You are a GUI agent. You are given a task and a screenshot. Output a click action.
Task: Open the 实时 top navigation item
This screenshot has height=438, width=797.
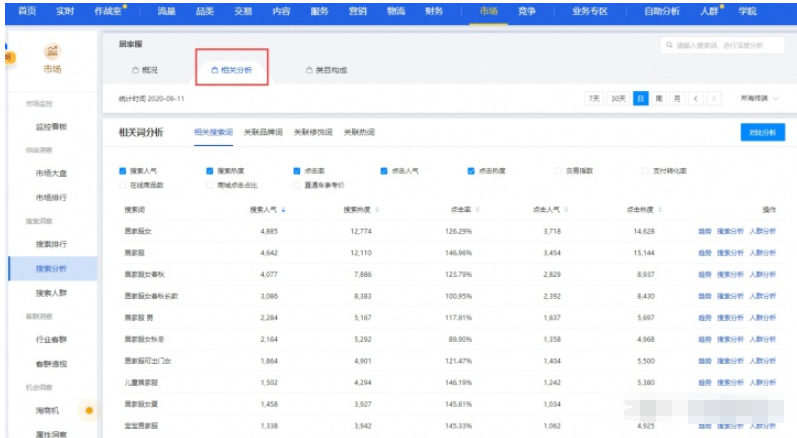click(65, 11)
